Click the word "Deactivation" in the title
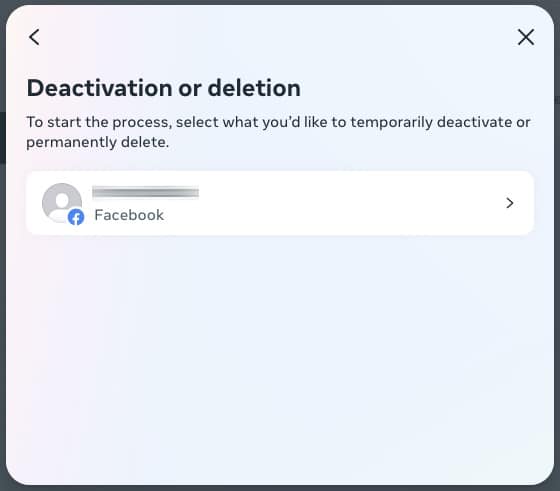Screen dimensions: 560x491 pos(100,88)
